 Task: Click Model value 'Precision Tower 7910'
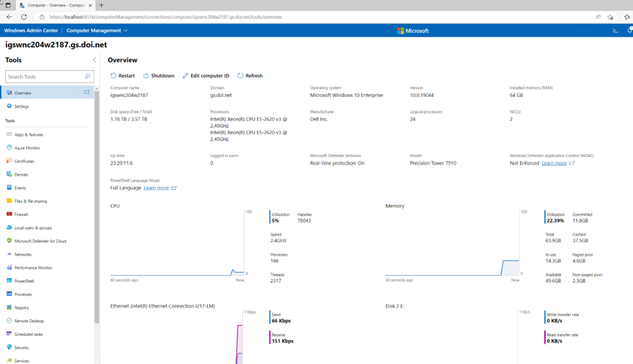pyautogui.click(x=433, y=163)
